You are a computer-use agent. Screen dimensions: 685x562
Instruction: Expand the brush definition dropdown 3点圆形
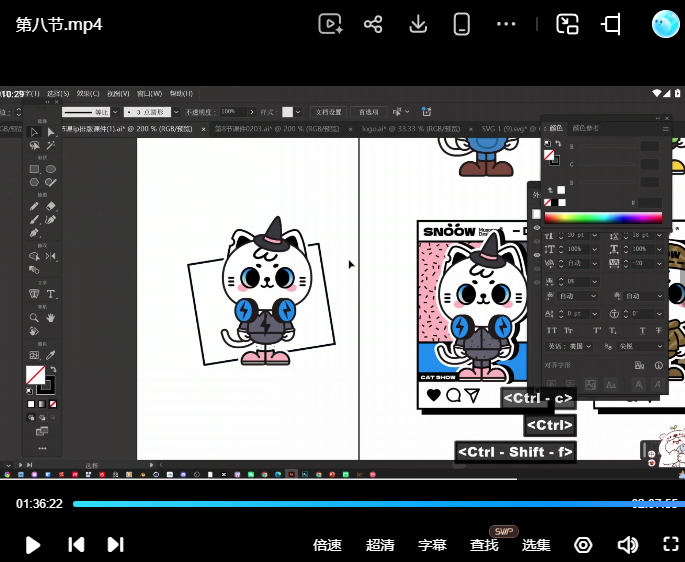pyautogui.click(x=176, y=112)
